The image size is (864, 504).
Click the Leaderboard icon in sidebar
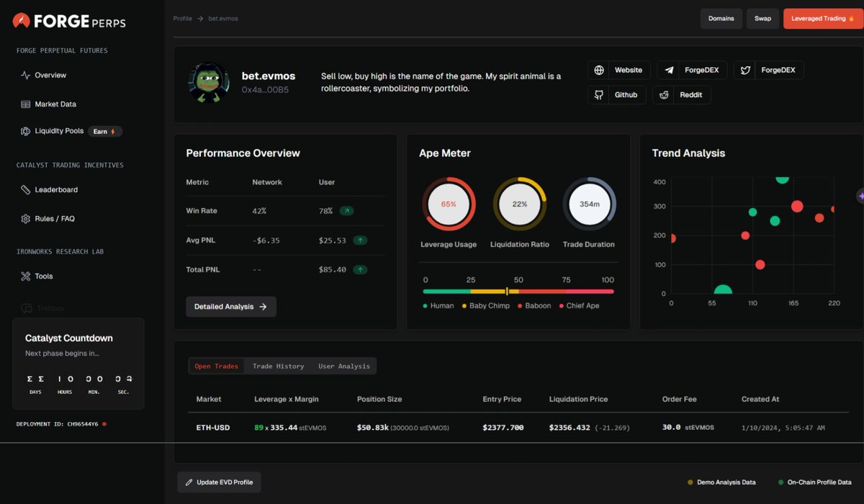26,189
